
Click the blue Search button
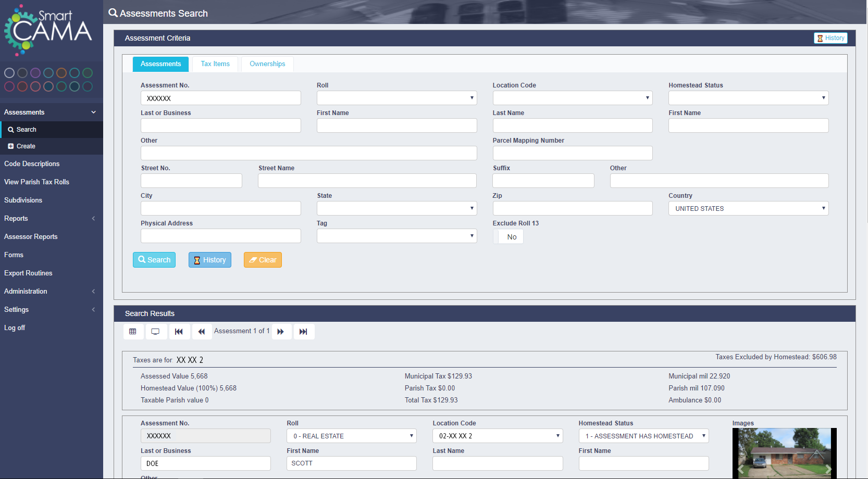point(154,260)
